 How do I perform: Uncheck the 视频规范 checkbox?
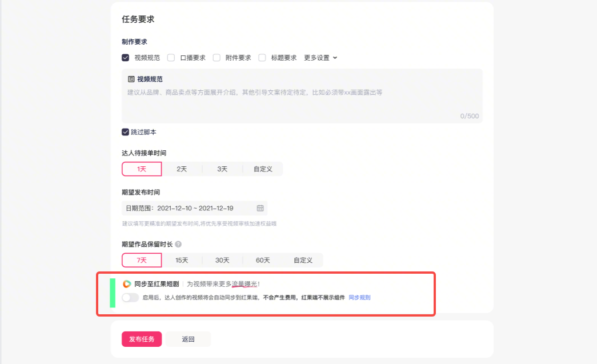126,58
